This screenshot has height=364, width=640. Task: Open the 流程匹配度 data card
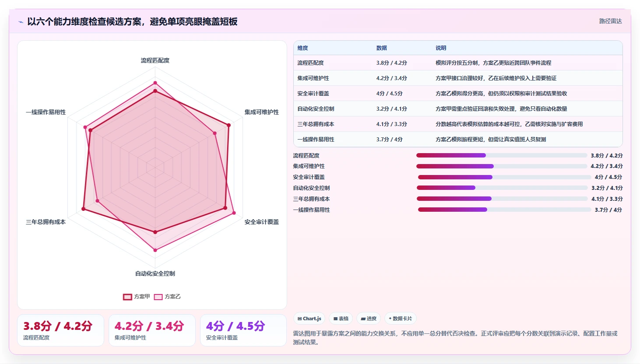[60, 330]
